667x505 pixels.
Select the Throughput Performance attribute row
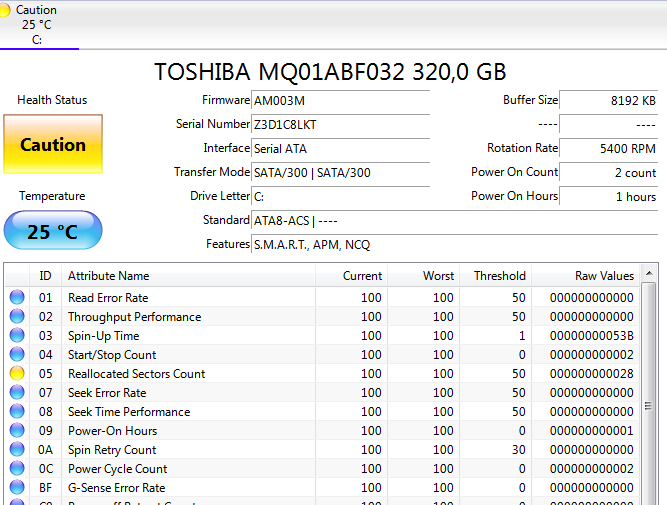[322, 317]
